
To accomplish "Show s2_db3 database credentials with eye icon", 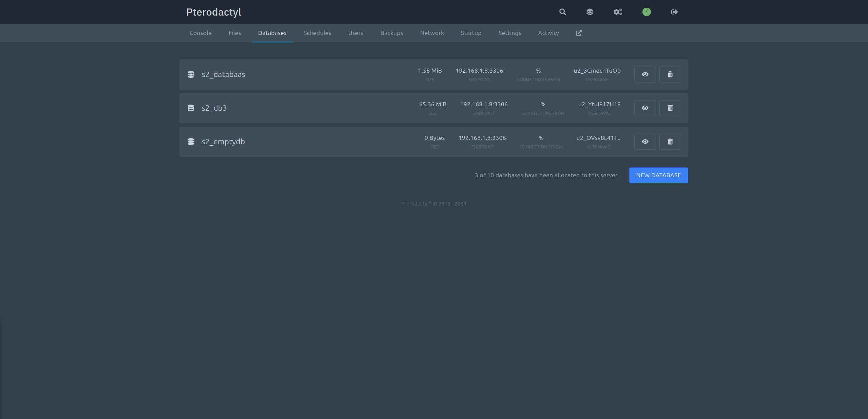I will [x=644, y=108].
